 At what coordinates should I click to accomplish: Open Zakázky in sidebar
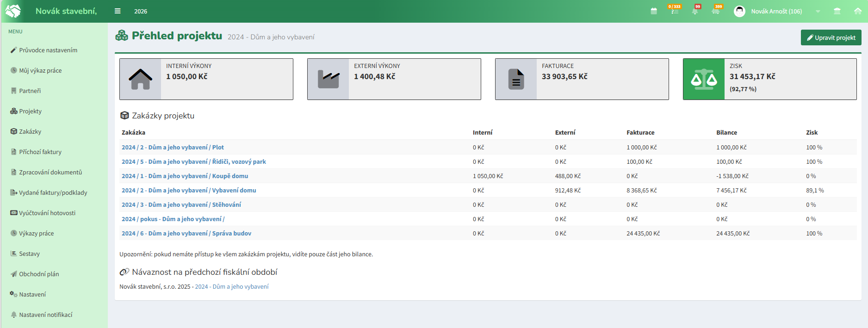pyautogui.click(x=30, y=131)
